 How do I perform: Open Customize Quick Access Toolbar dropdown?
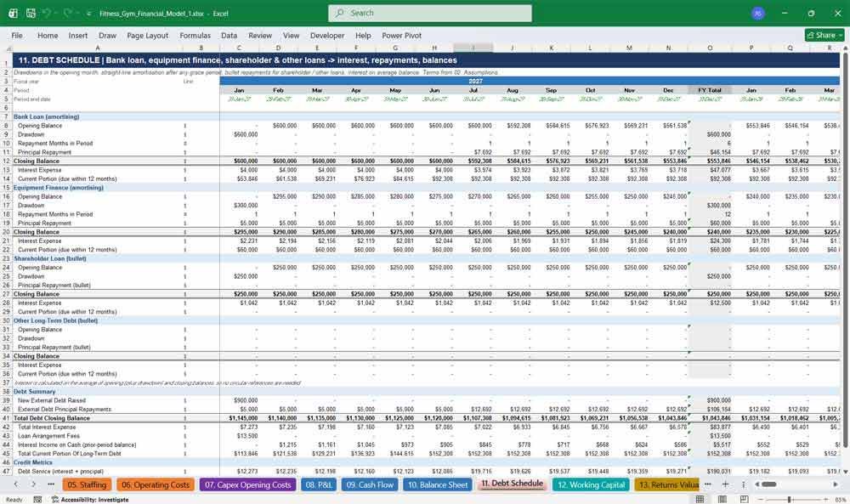click(88, 14)
